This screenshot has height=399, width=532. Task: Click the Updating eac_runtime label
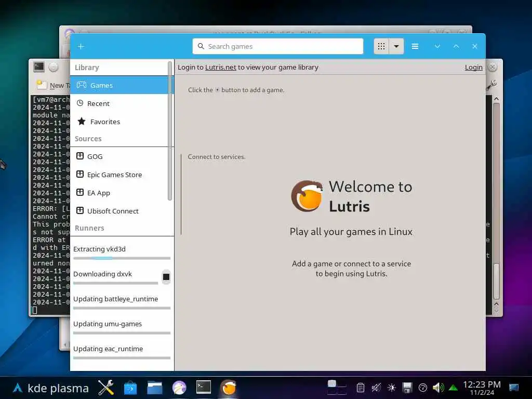pos(108,349)
